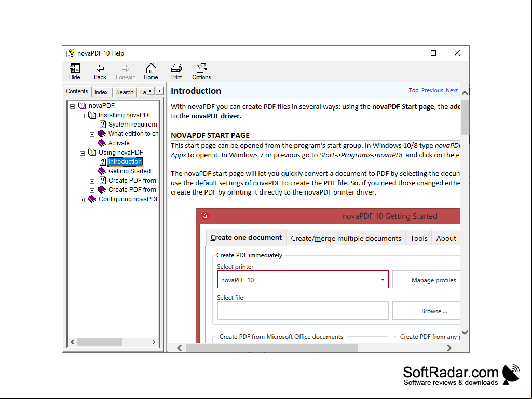Viewport: 532px width, 399px height.
Task: Click the Installing novaPDF open book icon
Action: click(x=92, y=115)
